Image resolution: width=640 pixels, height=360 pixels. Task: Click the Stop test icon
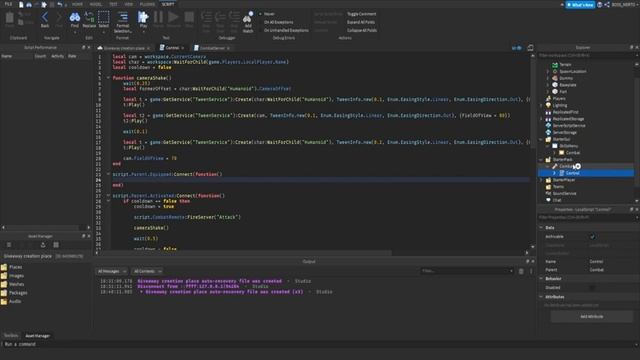coord(189,18)
